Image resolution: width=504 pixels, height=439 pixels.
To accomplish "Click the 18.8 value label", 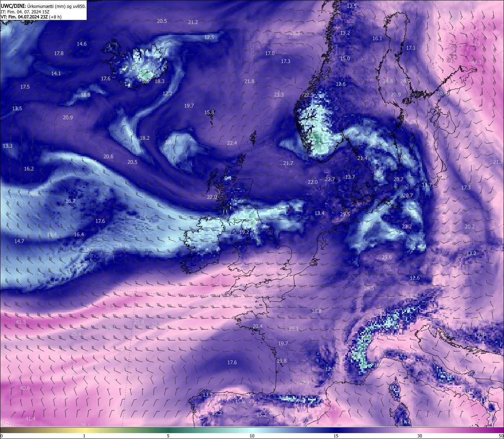I will point(317,311).
